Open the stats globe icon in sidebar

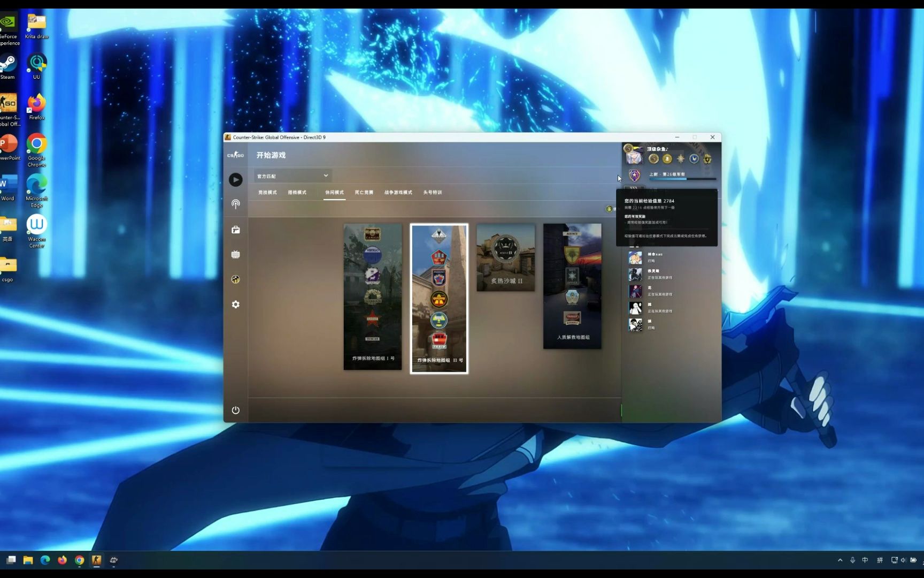[235, 279]
